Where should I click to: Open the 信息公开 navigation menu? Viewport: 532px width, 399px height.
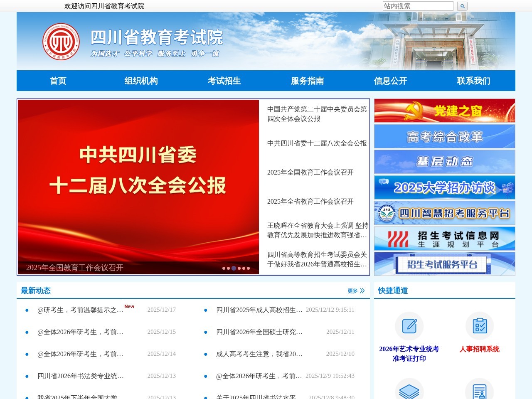coord(391,81)
